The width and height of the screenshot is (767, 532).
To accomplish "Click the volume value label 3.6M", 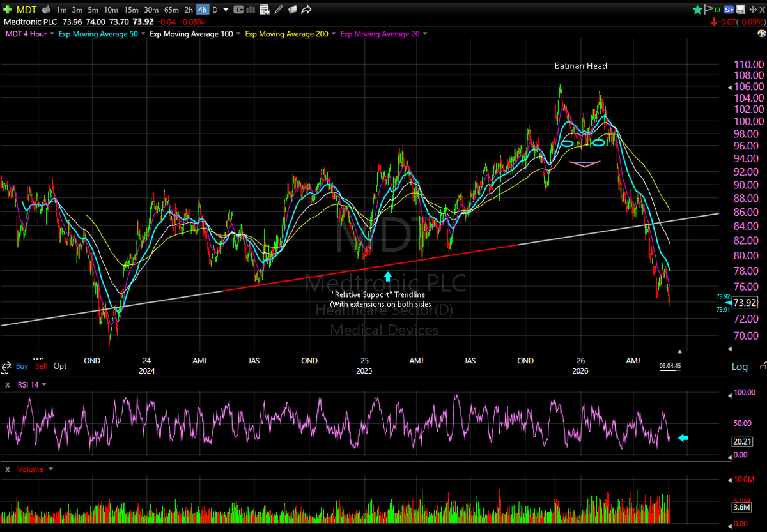I will (x=743, y=508).
